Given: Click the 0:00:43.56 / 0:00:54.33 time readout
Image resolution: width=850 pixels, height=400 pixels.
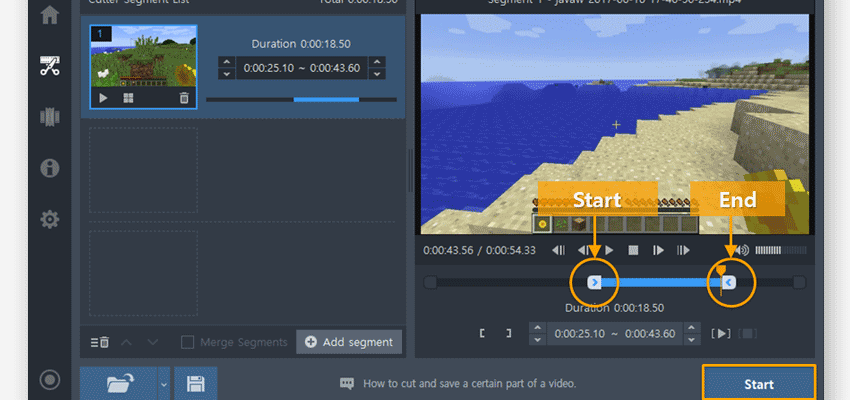Looking at the screenshot, I should (x=479, y=250).
